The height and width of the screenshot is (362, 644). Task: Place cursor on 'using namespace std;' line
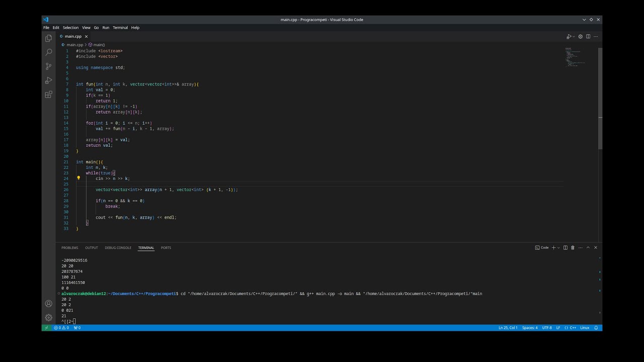(x=101, y=67)
